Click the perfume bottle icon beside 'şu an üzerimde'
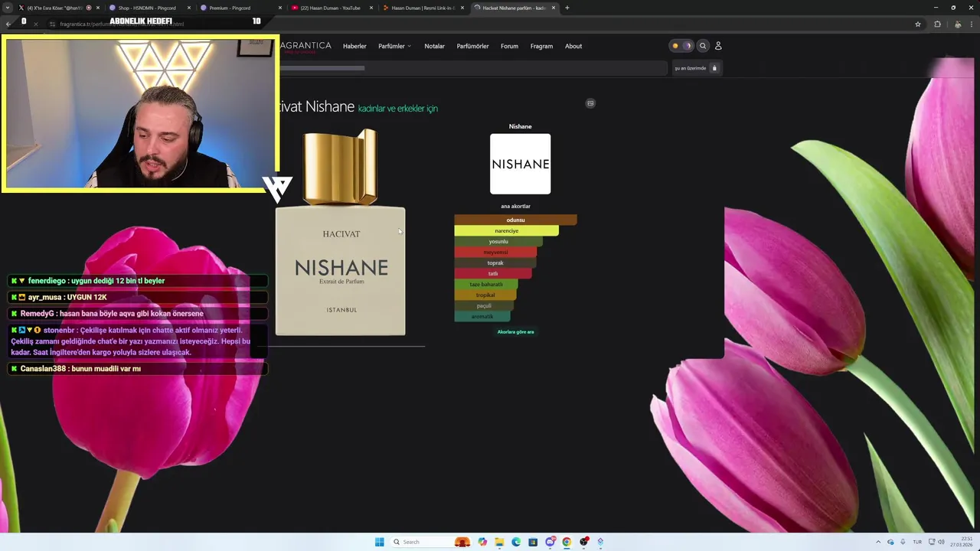The image size is (980, 551). [x=714, y=68]
